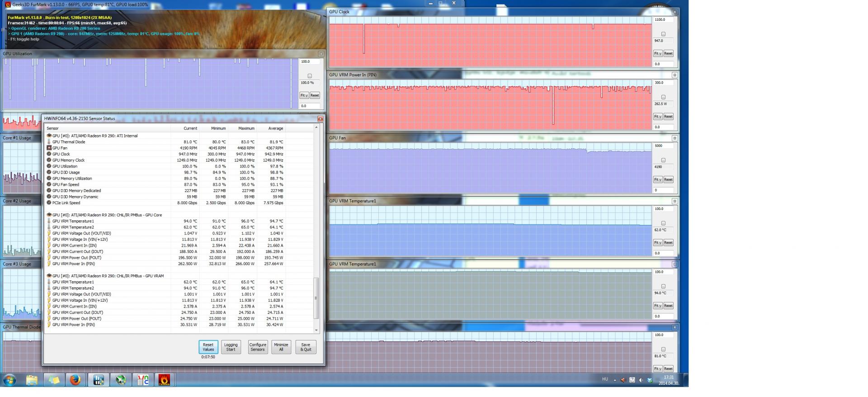868x397 pixels.
Task: Open Windows Explorer from the taskbar
Action: pyautogui.click(x=32, y=380)
